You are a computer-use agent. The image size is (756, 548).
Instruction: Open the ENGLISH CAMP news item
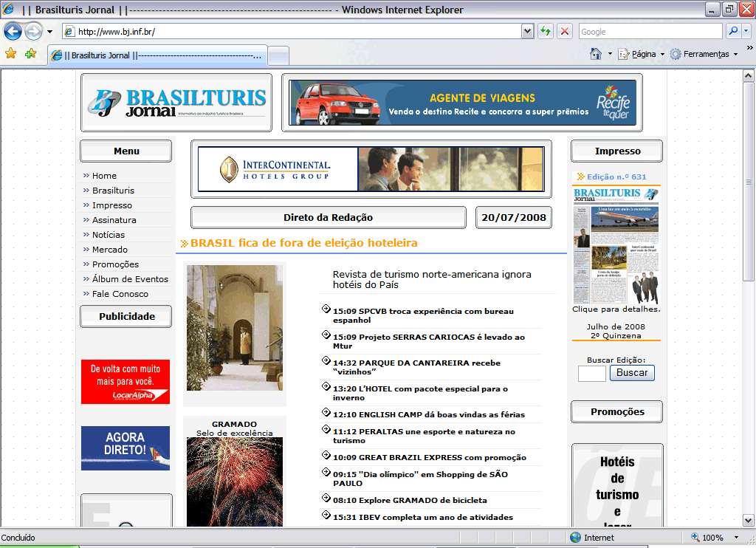click(429, 415)
